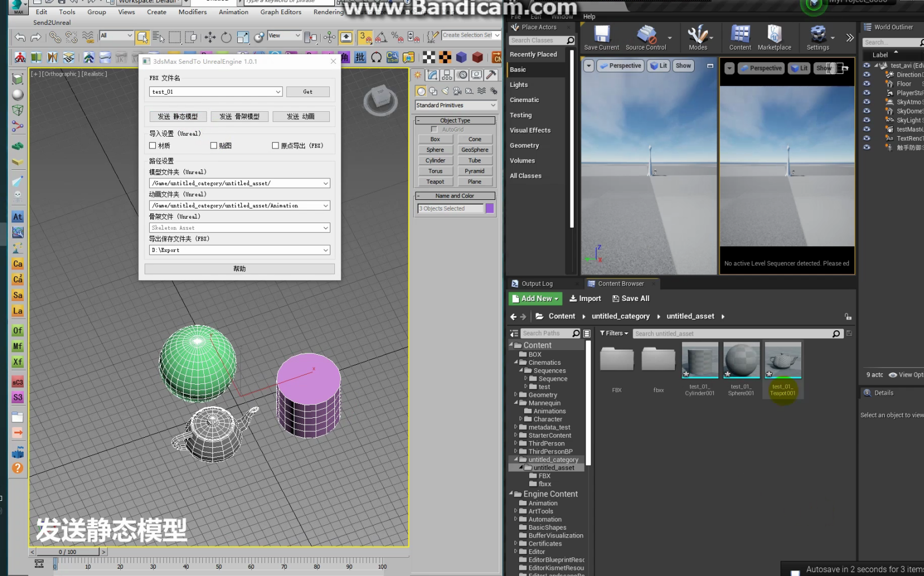Viewport: 924px width, 576px height.
Task: Open Settings in the Unreal toolbar
Action: [x=818, y=38]
